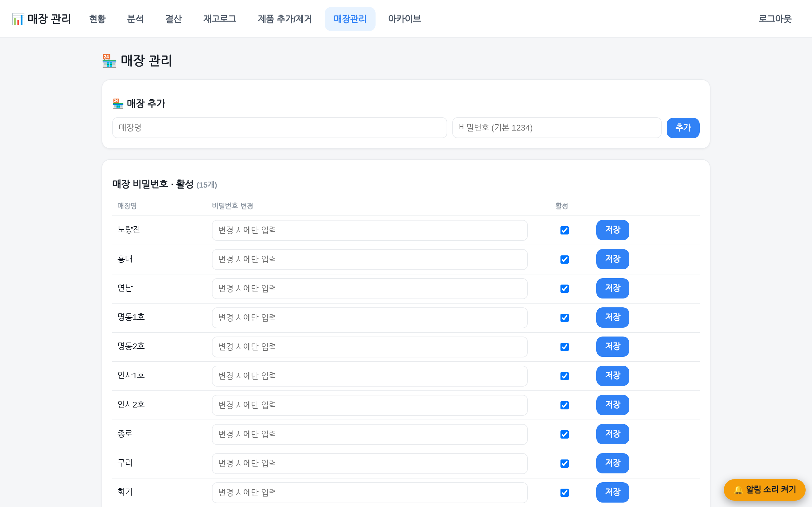
Task: Go to the 재고로그 tab
Action: click(220, 19)
